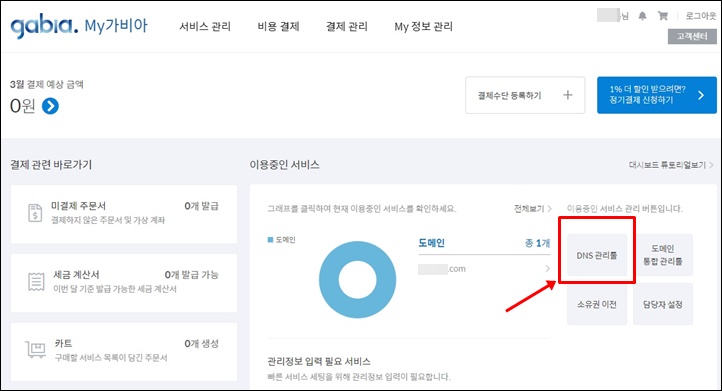Click the blue circular arrow next to 0원
The width and height of the screenshot is (722, 391).
[x=50, y=106]
